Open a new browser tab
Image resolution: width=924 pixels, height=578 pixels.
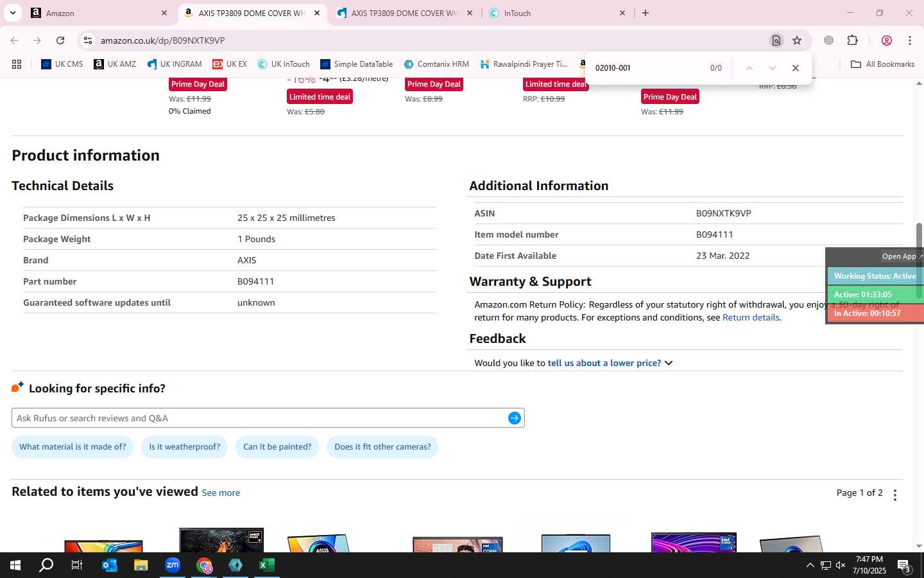[646, 13]
